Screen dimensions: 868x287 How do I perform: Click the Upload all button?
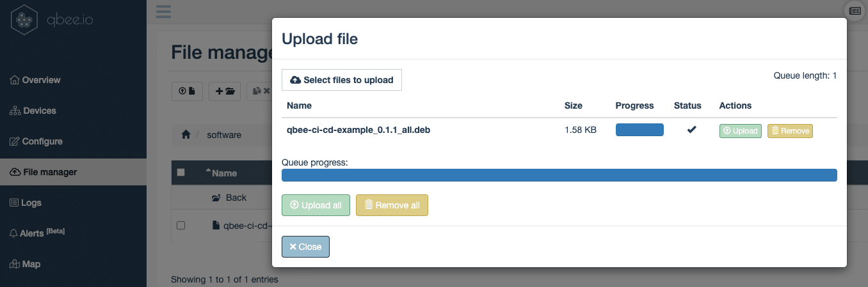[316, 205]
